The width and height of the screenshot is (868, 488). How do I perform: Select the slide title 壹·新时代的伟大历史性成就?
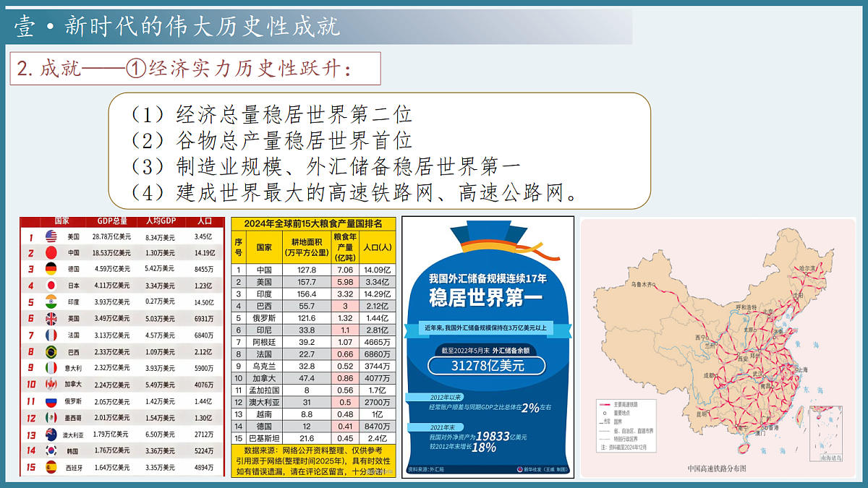point(177,27)
